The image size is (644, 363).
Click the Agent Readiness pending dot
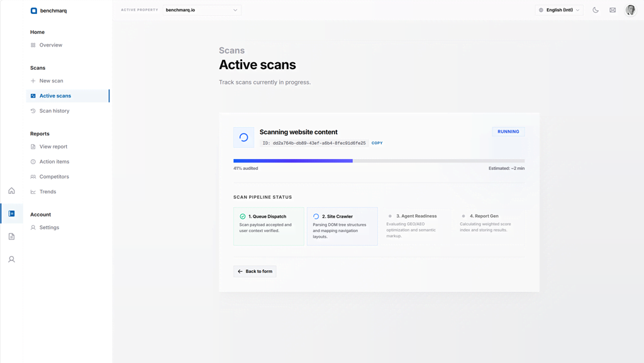(x=390, y=216)
